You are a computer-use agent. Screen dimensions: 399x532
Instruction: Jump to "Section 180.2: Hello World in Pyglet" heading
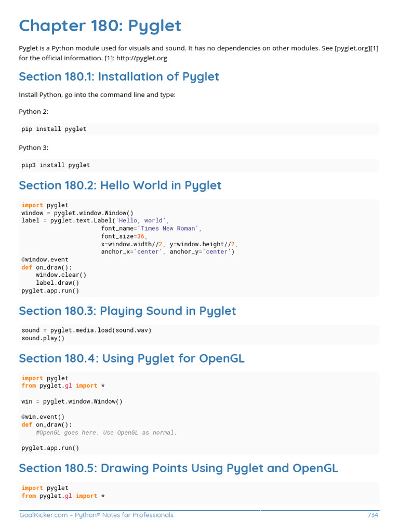coord(120,185)
